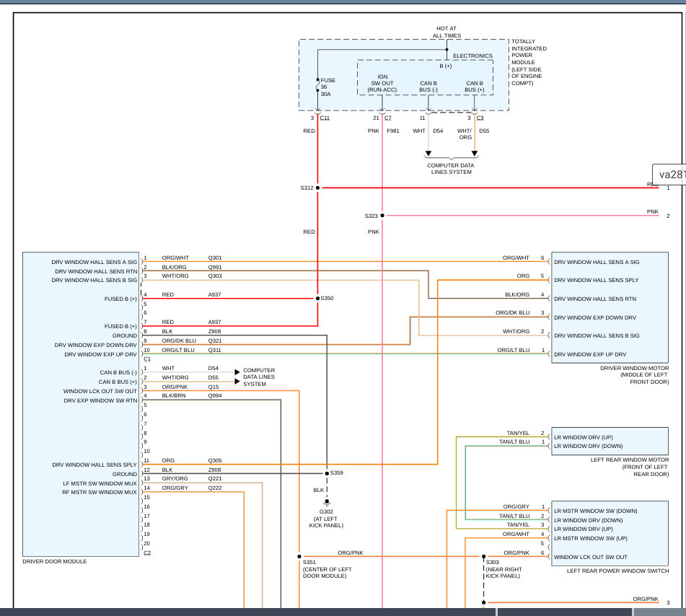This screenshot has width=686, height=616.
Task: Select circuit code Q994
Action: point(215,395)
